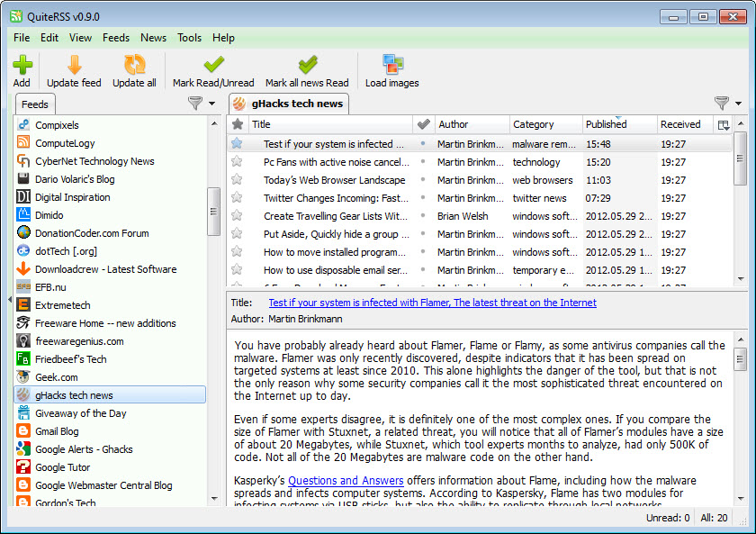Toggle read dot for Twitter Changes item

pos(423,198)
